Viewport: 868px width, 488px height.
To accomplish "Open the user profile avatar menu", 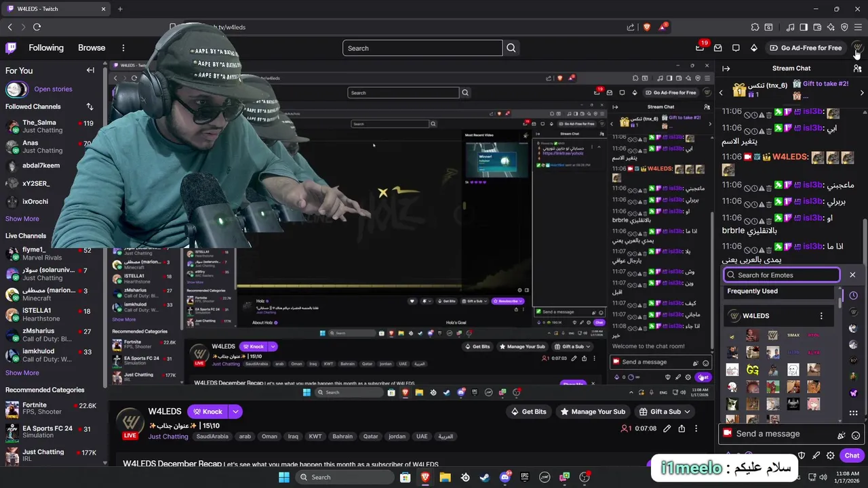I will 858,48.
